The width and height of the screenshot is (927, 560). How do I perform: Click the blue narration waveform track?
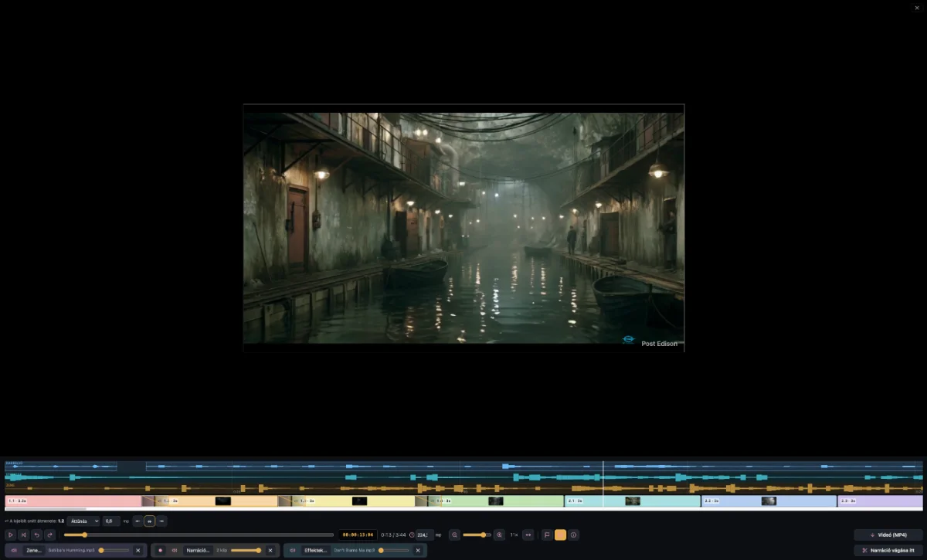pos(463,467)
